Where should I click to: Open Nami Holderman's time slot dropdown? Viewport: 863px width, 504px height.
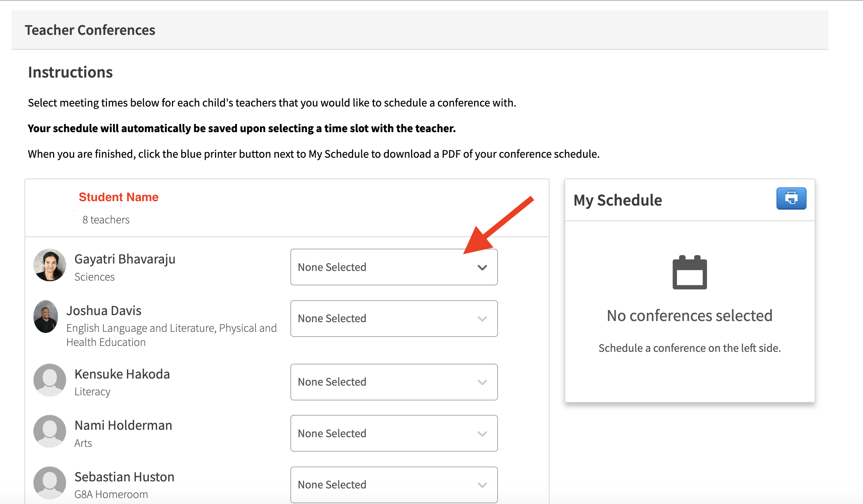tap(394, 433)
